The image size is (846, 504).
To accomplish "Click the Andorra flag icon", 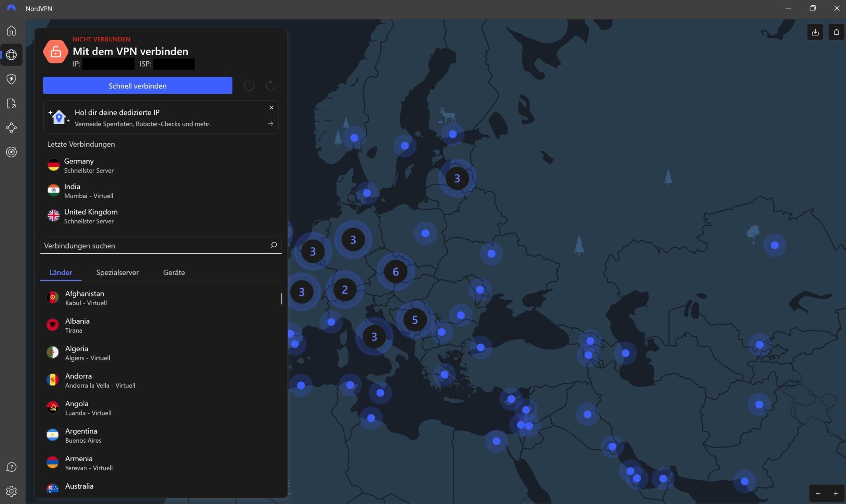I will pos(52,380).
